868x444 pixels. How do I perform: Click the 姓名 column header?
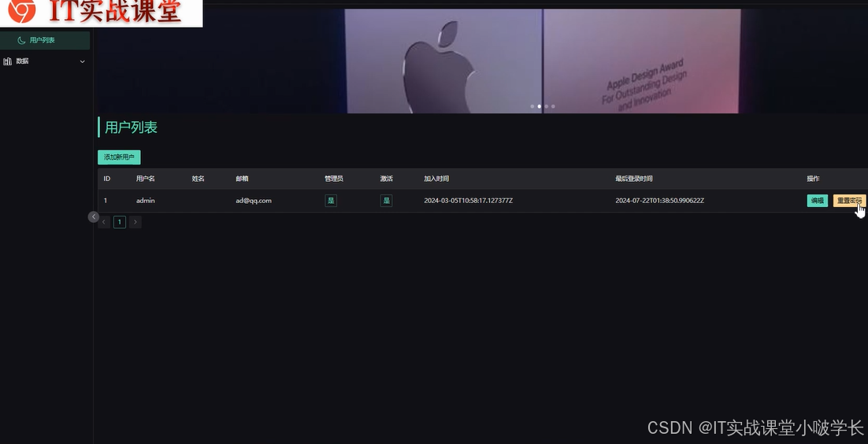(x=198, y=179)
